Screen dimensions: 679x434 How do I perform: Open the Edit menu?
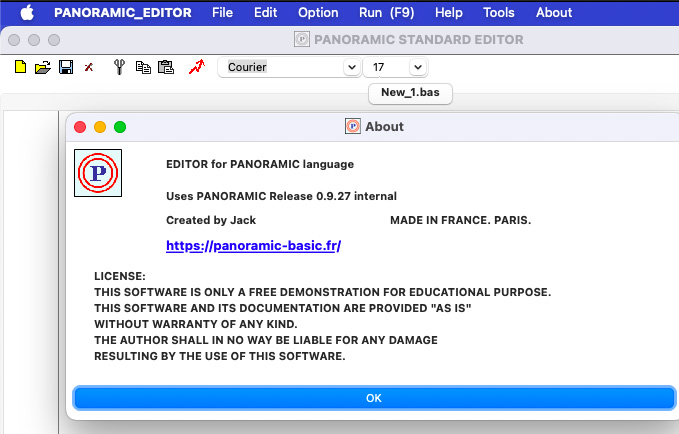point(265,13)
